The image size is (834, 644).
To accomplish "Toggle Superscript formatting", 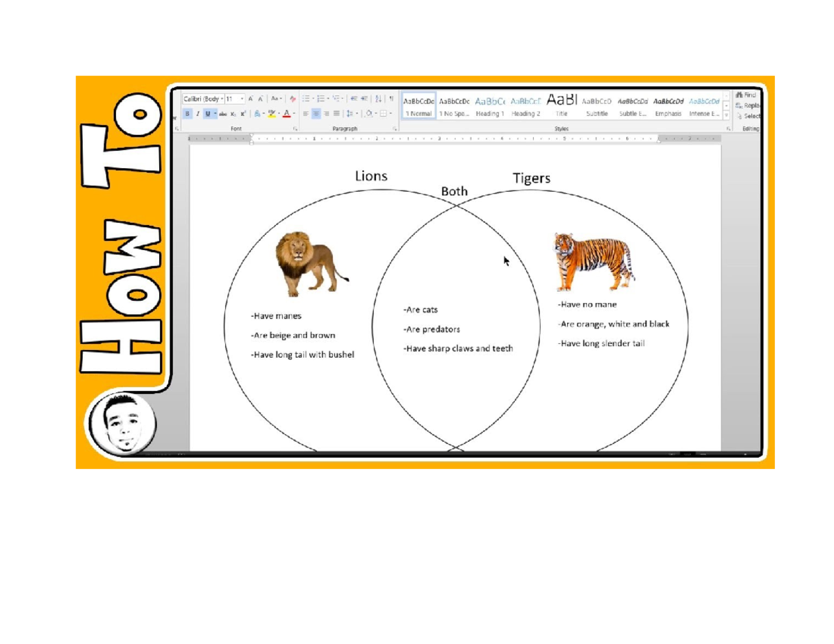I will [x=243, y=113].
